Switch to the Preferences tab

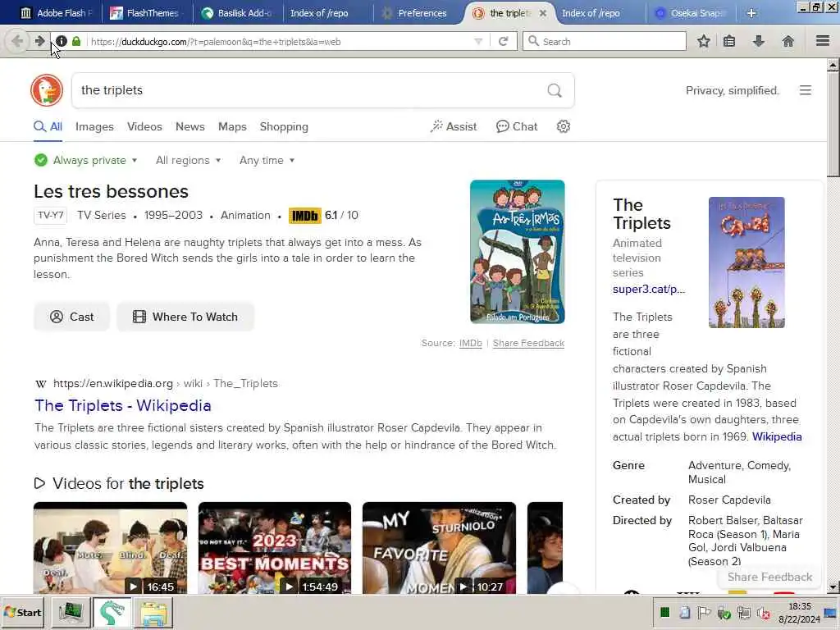click(x=416, y=13)
